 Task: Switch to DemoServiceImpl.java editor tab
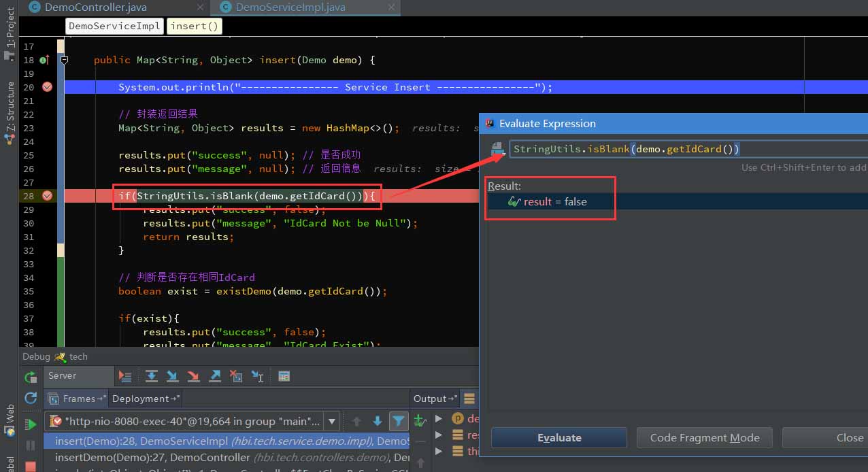tap(290, 7)
